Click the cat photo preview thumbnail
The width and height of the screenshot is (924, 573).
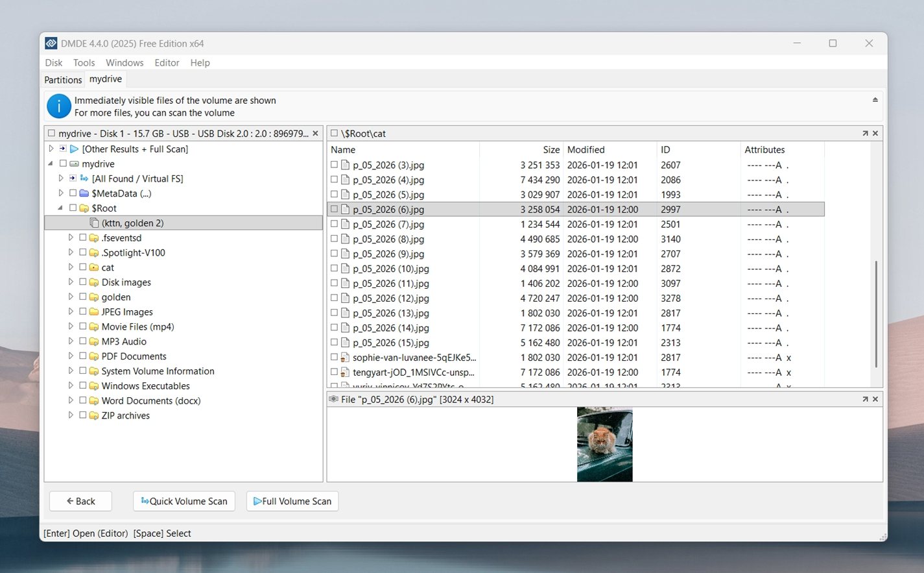pyautogui.click(x=604, y=445)
